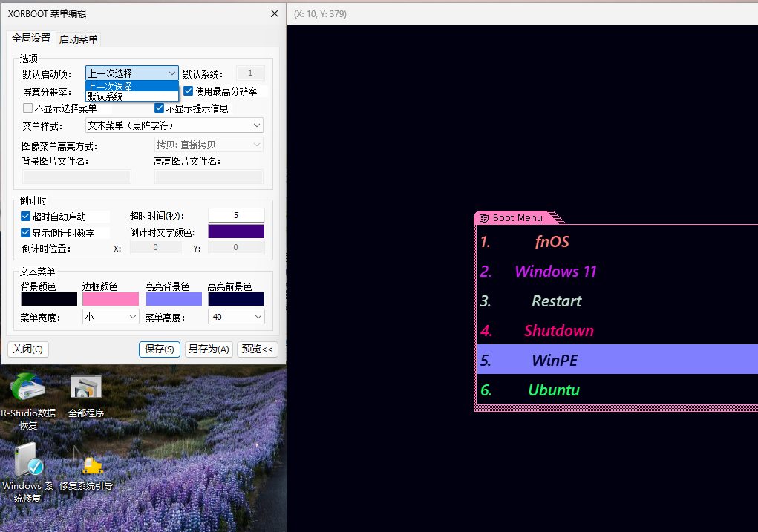Open the Windows 系统修复 desktop icon
758x532 pixels.
tap(28, 473)
